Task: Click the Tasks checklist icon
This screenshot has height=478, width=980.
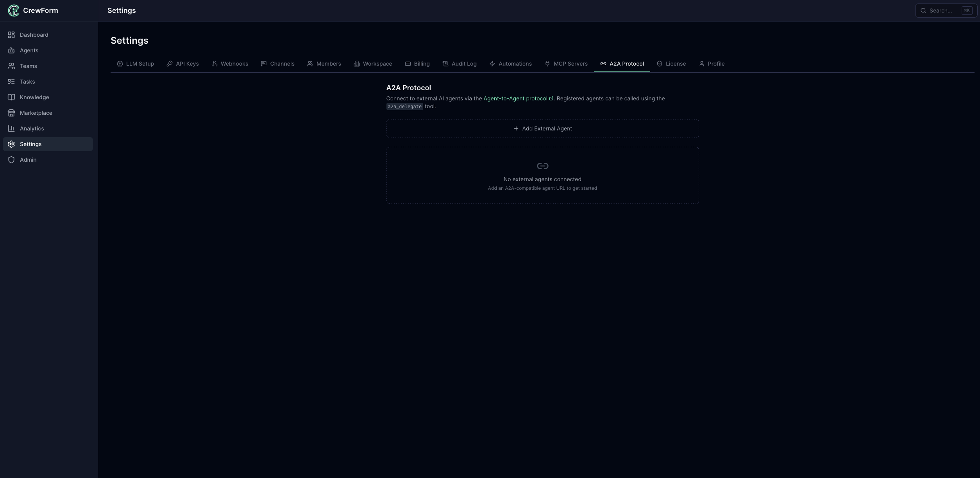Action: pyautogui.click(x=11, y=82)
